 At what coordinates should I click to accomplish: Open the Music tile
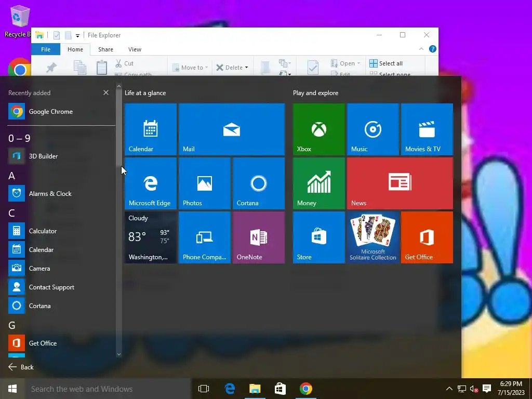pos(373,129)
